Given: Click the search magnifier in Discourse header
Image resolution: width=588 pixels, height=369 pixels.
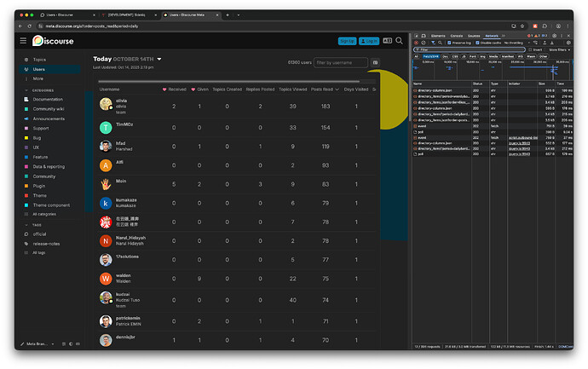Looking at the screenshot, I should point(400,41).
